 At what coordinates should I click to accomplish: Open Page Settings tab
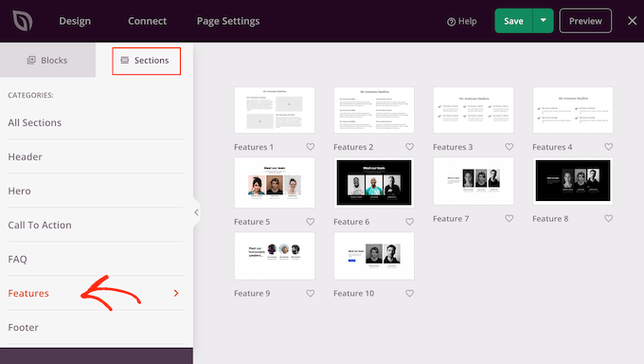pyautogui.click(x=228, y=21)
